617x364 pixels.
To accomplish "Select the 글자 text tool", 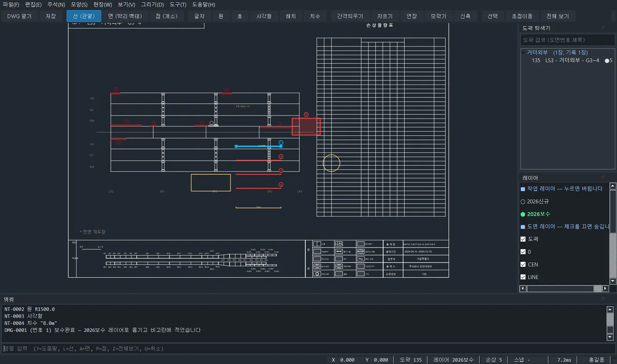I will (199, 16).
